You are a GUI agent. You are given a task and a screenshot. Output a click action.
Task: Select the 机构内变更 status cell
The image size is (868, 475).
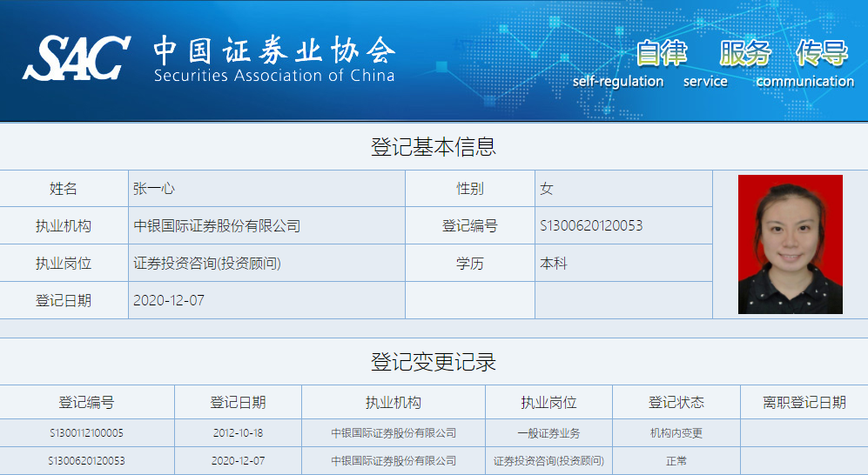(x=676, y=432)
